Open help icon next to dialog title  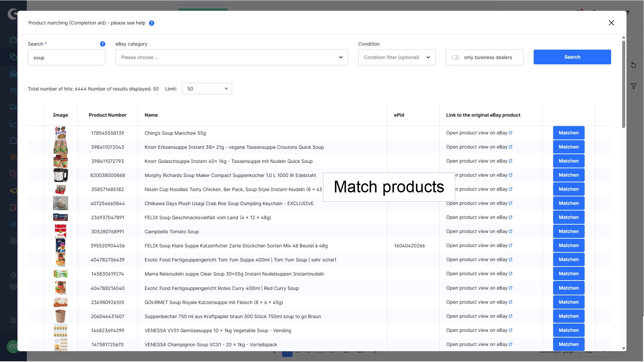pos(152,23)
